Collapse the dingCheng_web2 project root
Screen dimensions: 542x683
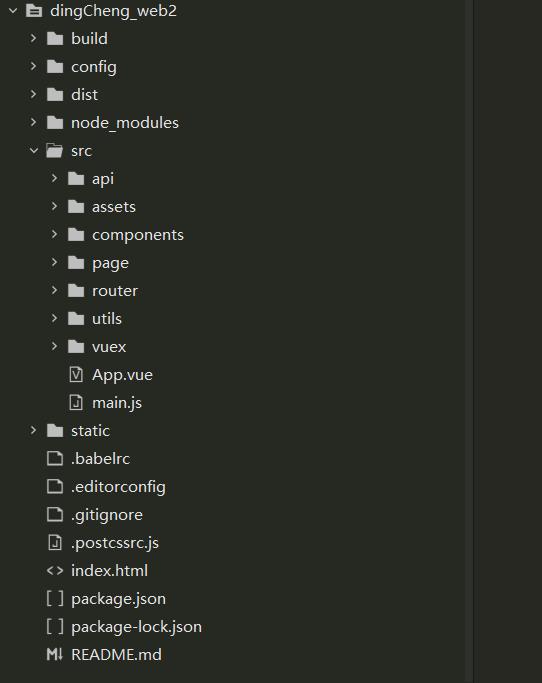coord(13,10)
